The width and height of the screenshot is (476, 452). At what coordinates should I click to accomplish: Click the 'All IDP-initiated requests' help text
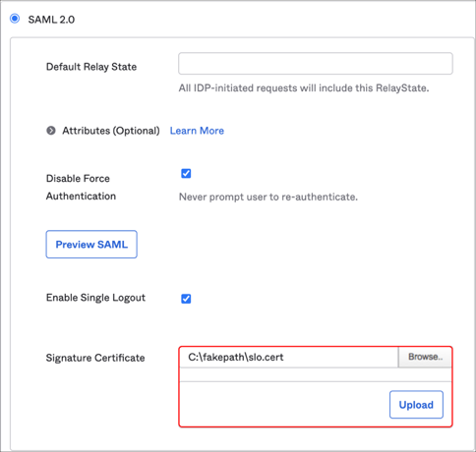pyautogui.click(x=304, y=87)
